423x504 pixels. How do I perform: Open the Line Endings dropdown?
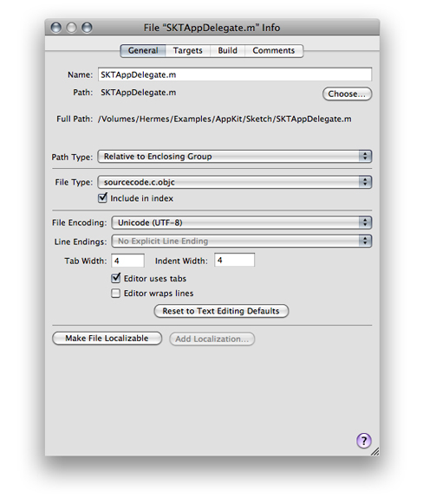point(242,241)
